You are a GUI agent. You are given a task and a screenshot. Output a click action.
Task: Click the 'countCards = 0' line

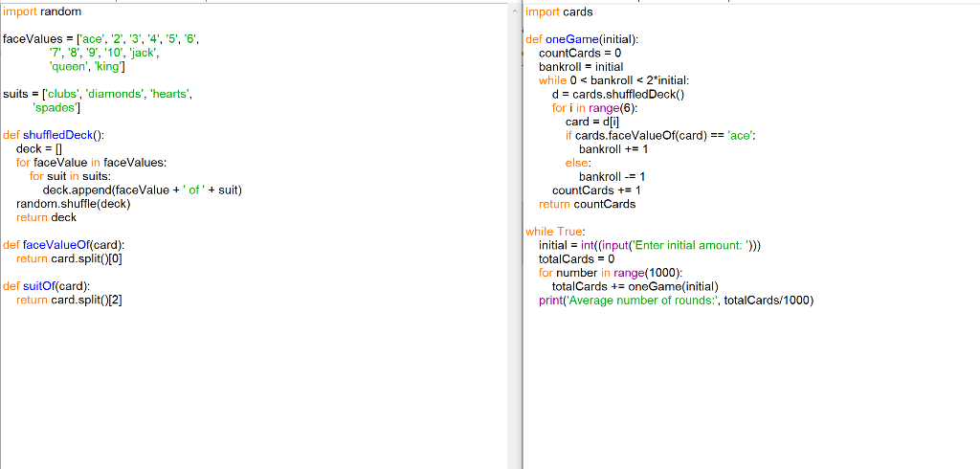[580, 54]
